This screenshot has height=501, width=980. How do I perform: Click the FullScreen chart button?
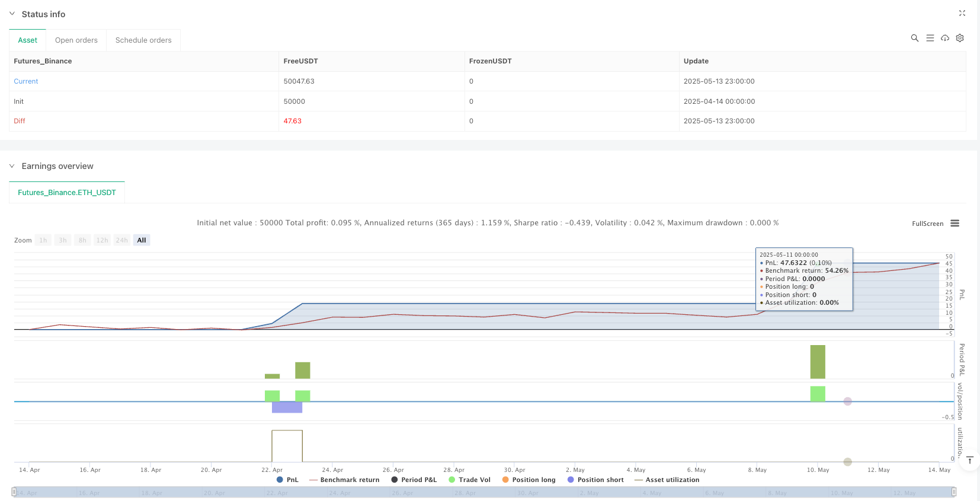927,224
